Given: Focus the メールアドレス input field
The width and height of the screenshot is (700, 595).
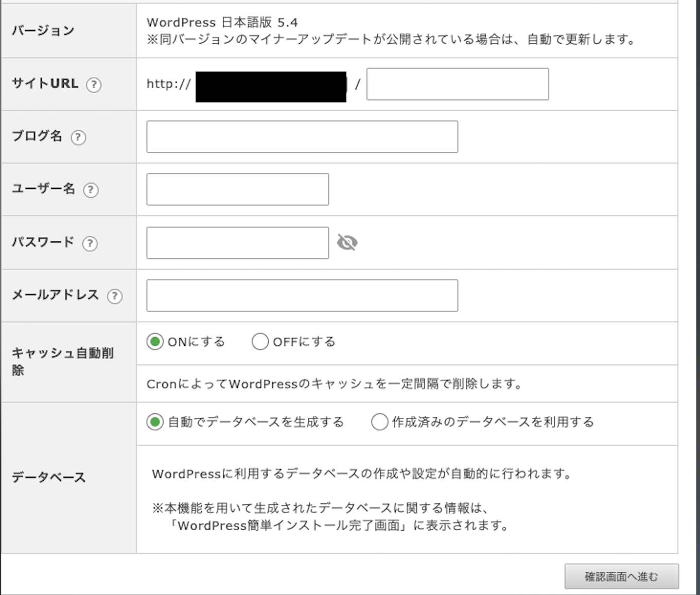Looking at the screenshot, I should coord(302,295).
